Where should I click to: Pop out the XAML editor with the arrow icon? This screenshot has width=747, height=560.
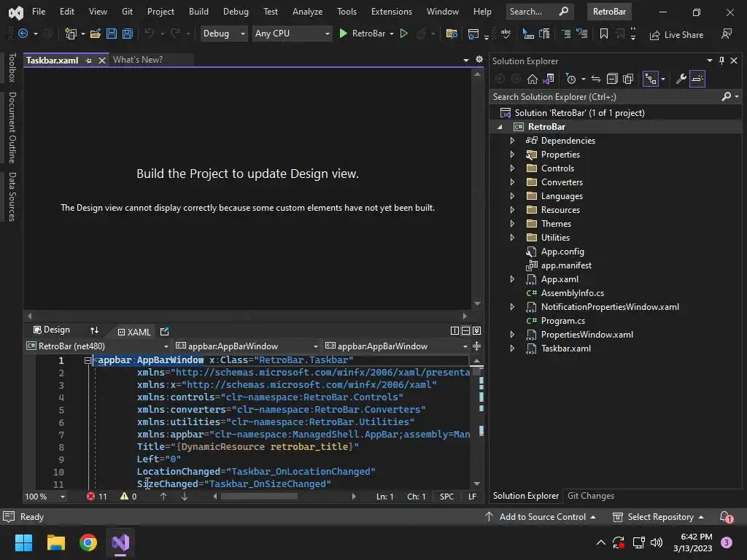tap(164, 332)
